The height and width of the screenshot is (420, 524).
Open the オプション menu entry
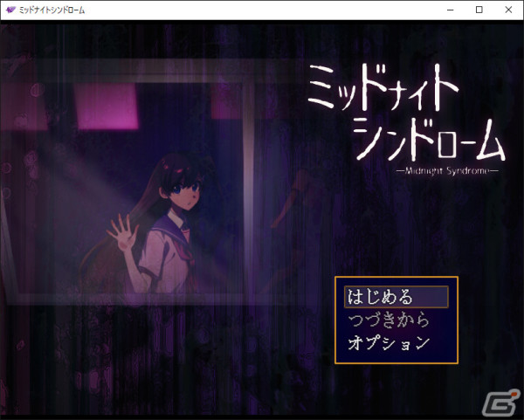point(389,343)
